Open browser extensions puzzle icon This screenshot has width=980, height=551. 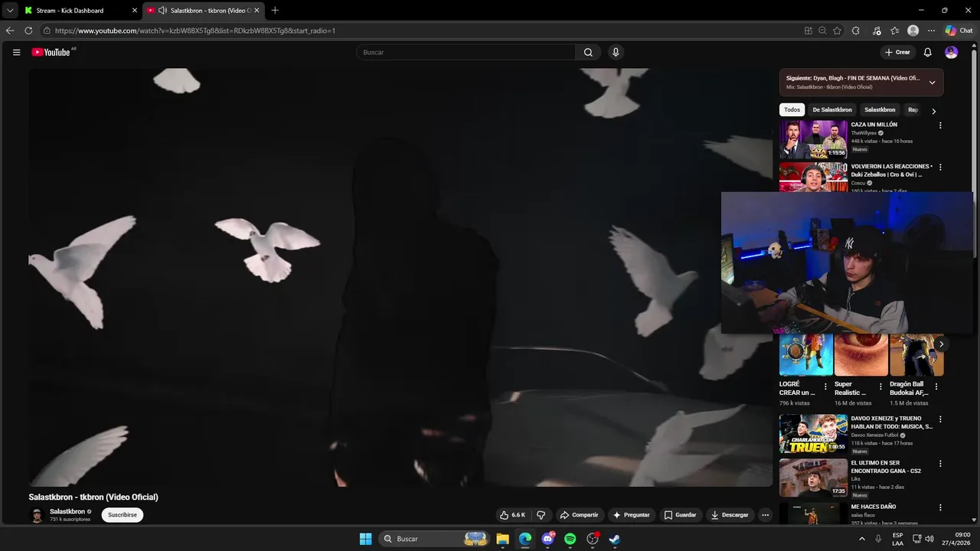click(855, 31)
